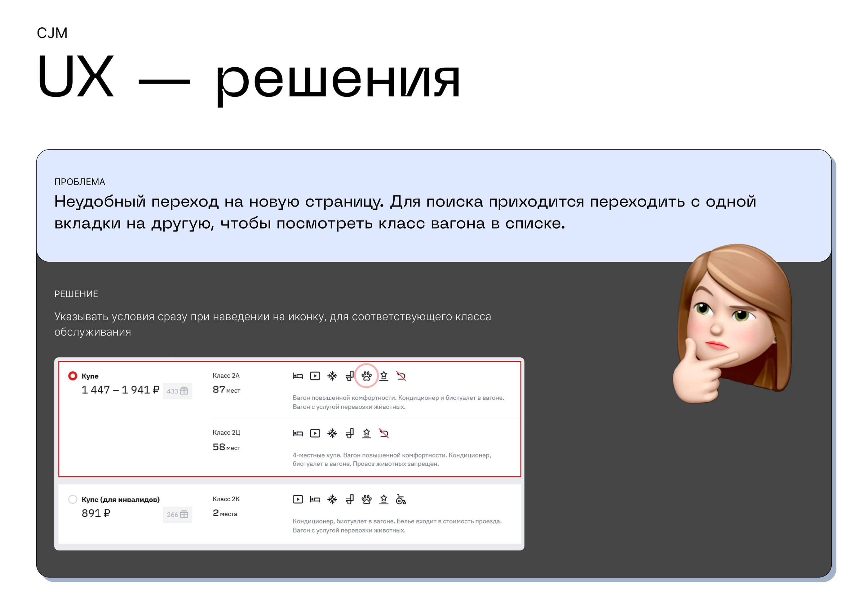Click the 1 447 – 1 941 ₽ price
The height and width of the screenshot is (602, 868).
(120, 390)
